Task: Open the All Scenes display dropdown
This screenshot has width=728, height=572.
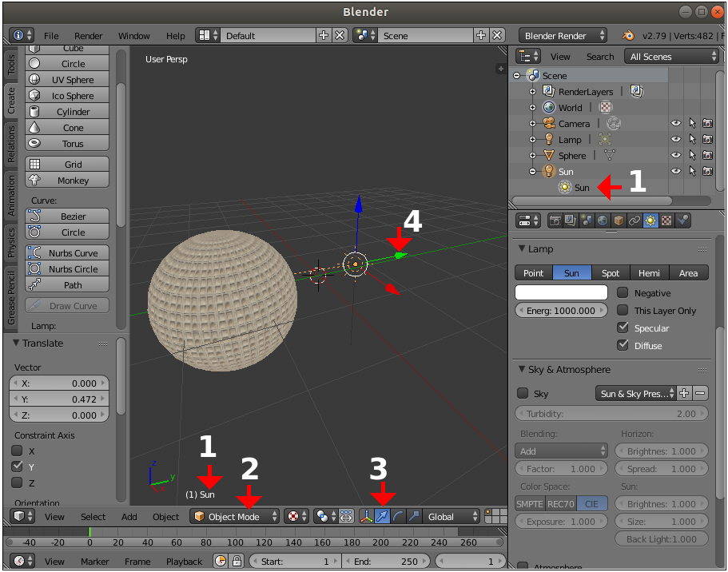Action: click(x=671, y=57)
